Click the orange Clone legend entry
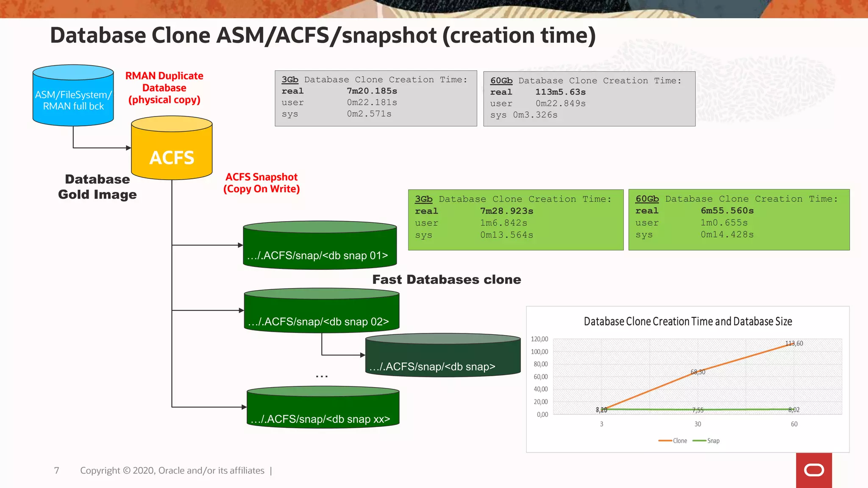This screenshot has height=488, width=868. [x=673, y=441]
